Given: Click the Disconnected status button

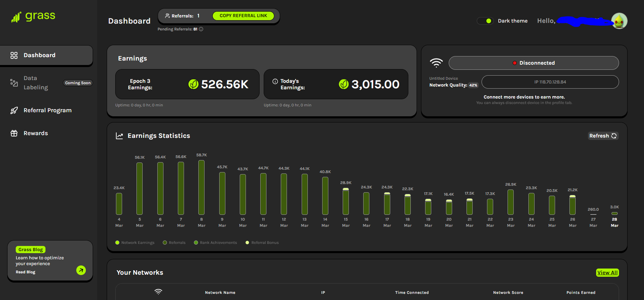Looking at the screenshot, I should click(534, 63).
